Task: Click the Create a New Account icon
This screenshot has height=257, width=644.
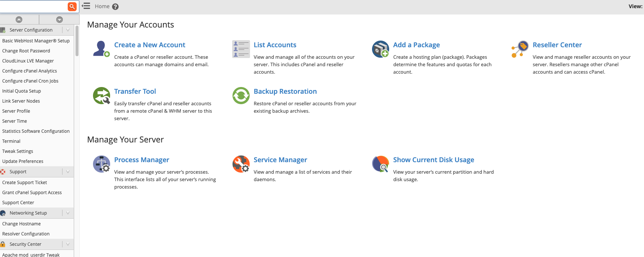Action: pyautogui.click(x=101, y=49)
